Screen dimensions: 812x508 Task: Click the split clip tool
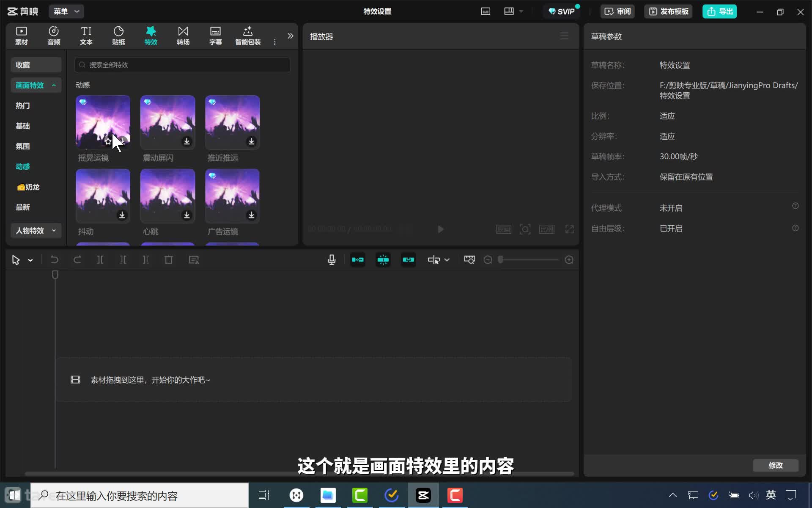click(100, 260)
